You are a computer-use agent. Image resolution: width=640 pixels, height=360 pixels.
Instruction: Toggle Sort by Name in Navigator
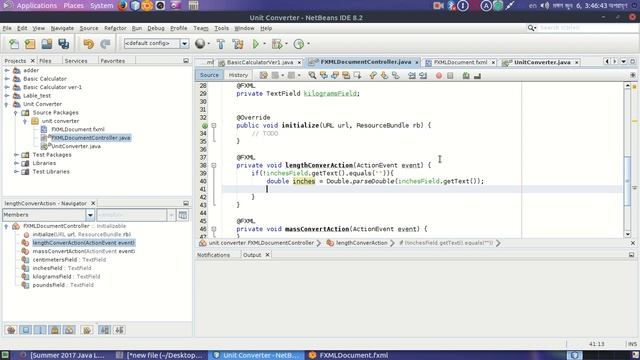tap(105, 330)
